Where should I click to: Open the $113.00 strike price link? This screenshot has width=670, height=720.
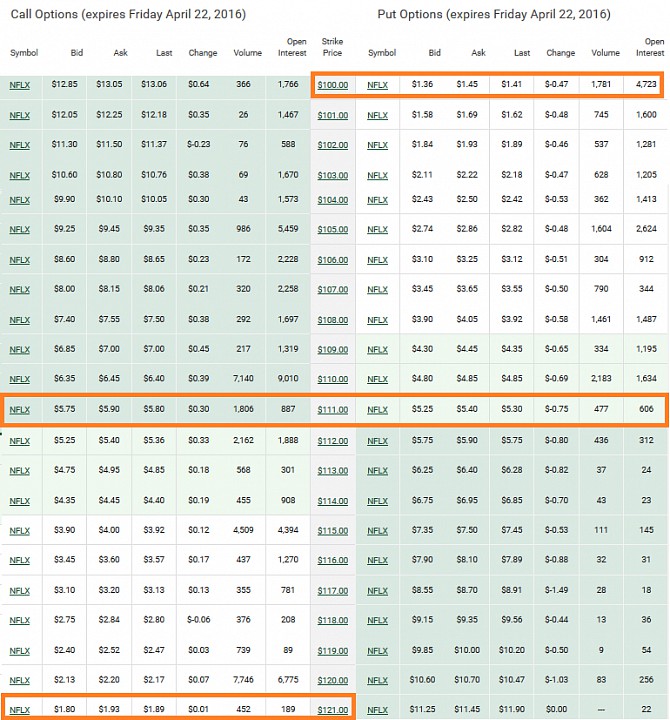[x=332, y=471]
